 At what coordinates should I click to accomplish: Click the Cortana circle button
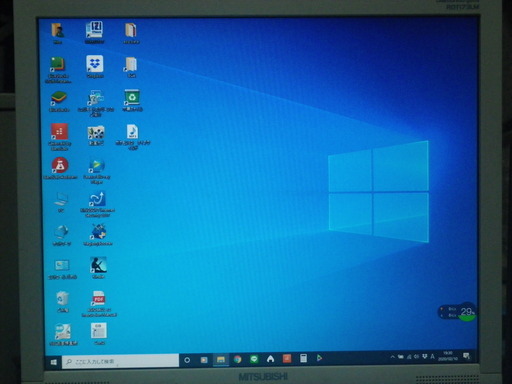tap(187, 360)
